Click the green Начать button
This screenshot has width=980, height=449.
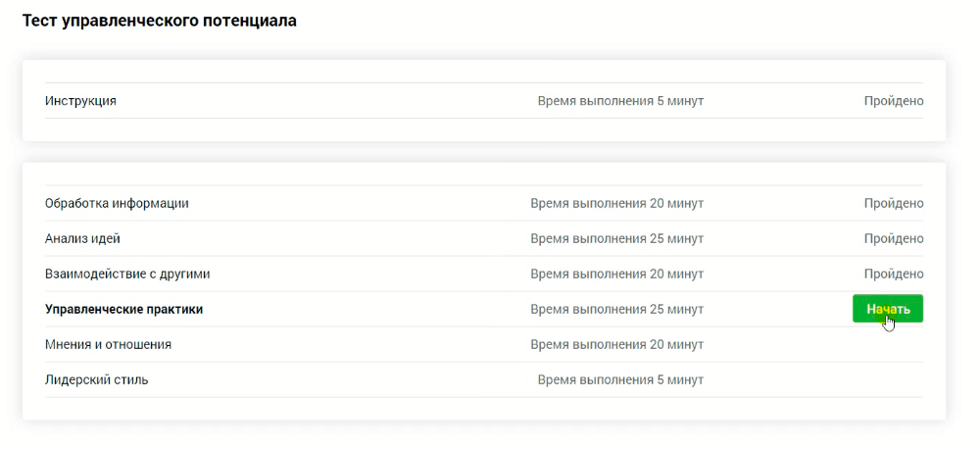pyautogui.click(x=887, y=309)
